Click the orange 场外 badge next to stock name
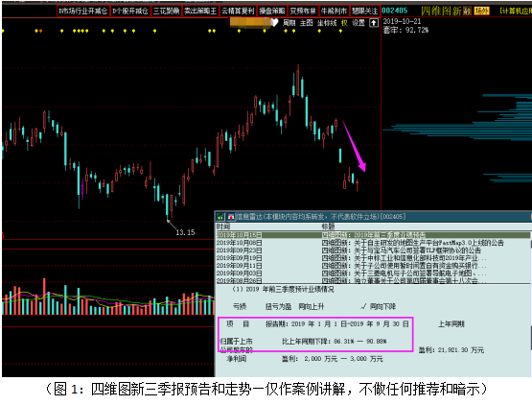 click(481, 11)
